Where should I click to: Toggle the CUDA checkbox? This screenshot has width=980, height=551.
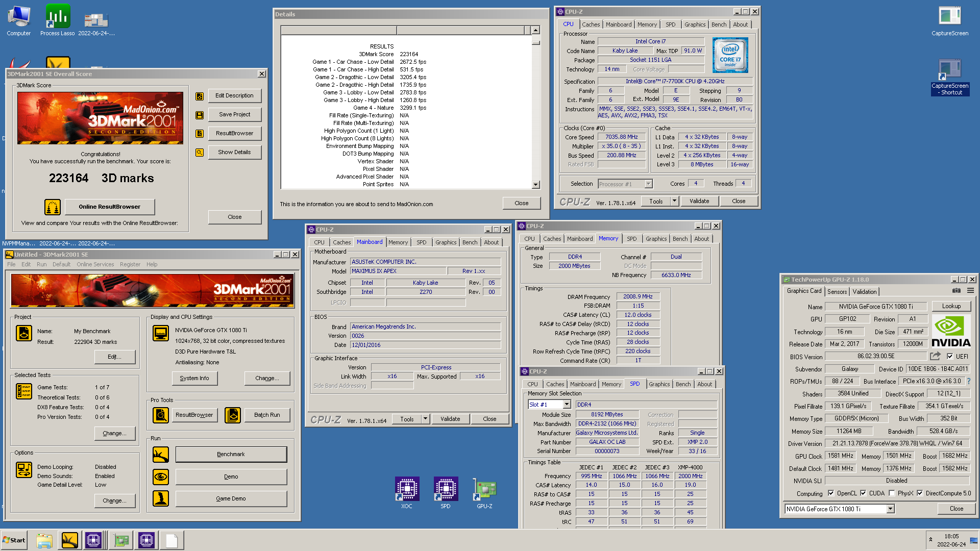click(863, 493)
